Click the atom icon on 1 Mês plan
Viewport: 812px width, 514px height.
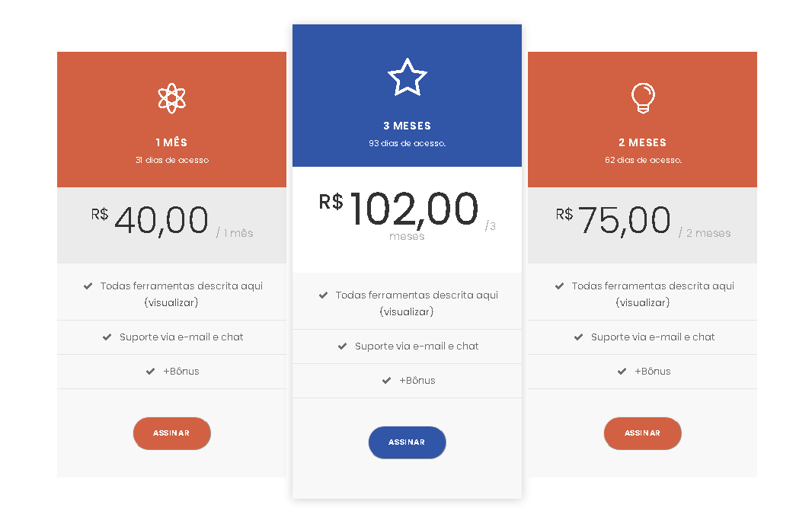click(x=172, y=98)
